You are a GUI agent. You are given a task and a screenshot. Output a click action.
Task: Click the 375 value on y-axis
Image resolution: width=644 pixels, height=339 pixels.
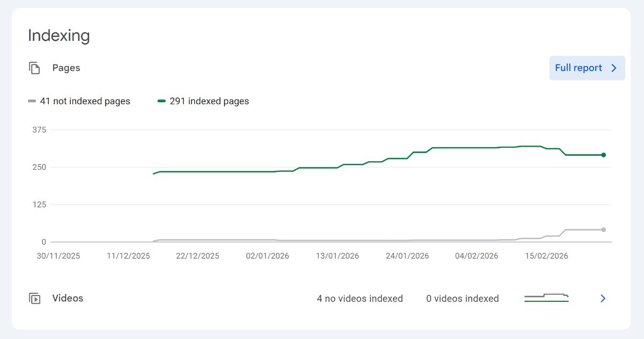tap(40, 130)
